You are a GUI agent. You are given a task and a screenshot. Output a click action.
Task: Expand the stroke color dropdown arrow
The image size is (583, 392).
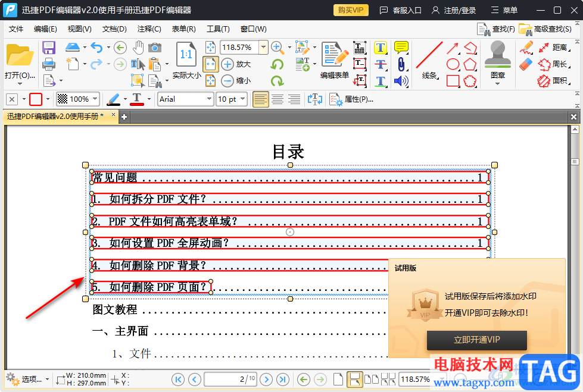(48, 99)
